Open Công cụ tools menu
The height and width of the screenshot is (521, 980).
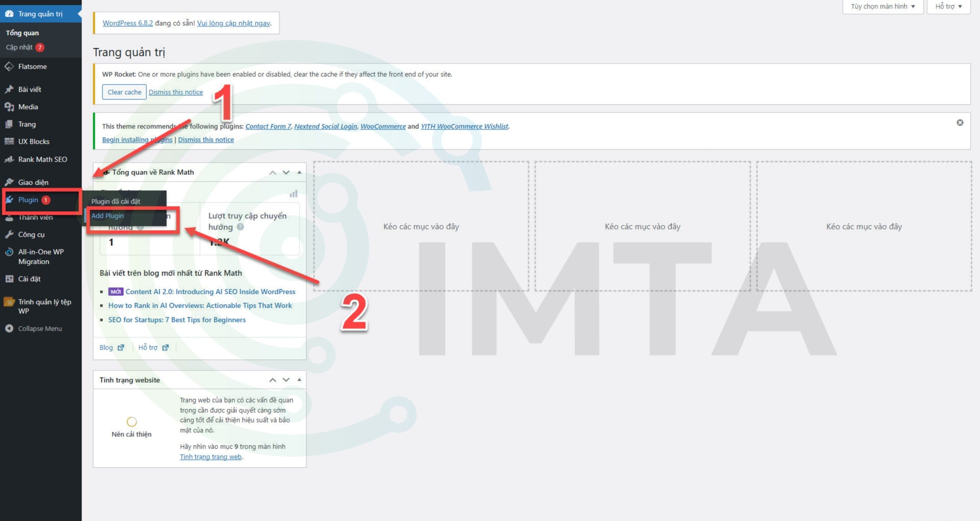tap(31, 234)
